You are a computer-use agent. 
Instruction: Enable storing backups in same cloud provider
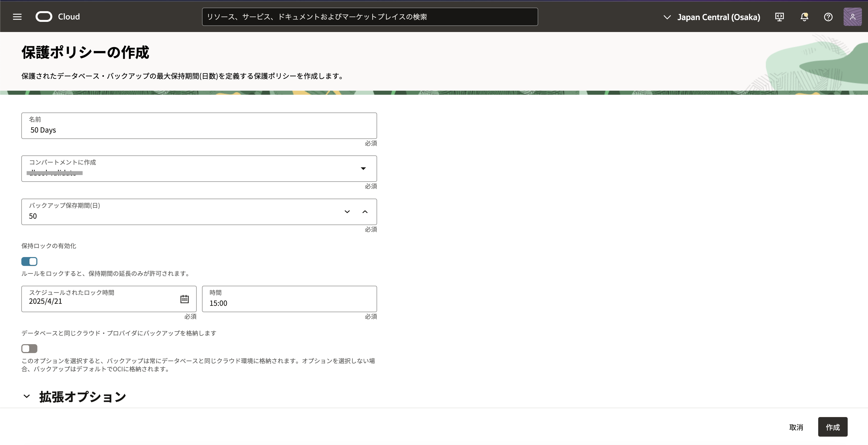29,348
